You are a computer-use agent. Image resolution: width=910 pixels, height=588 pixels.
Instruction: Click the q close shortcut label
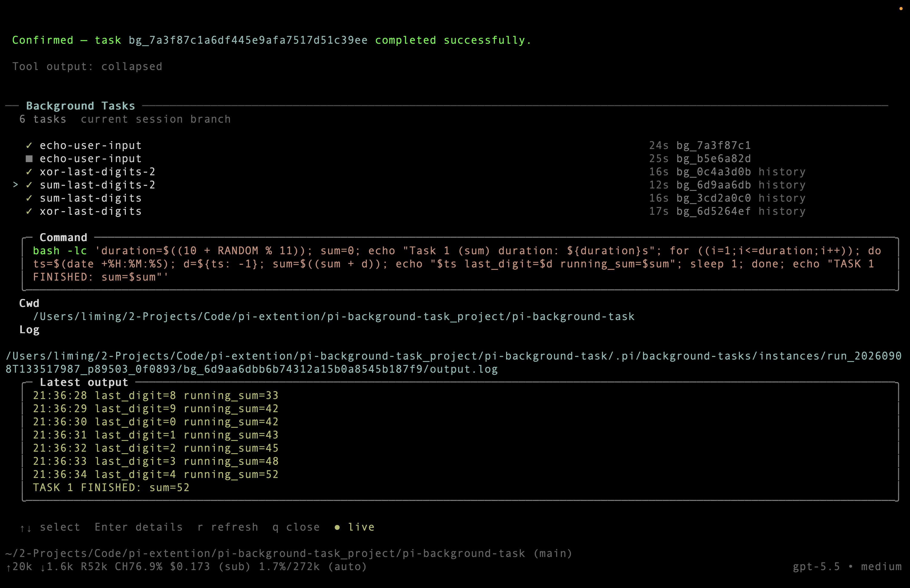coord(296,527)
